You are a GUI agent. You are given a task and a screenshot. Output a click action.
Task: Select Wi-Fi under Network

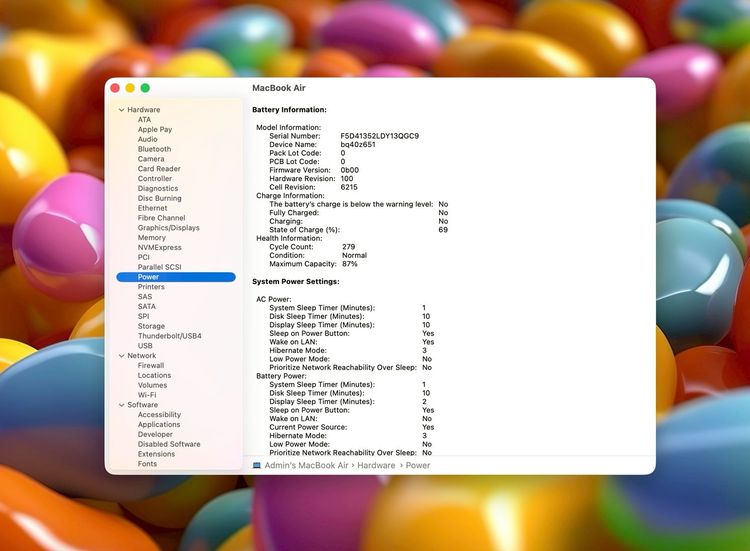click(147, 395)
